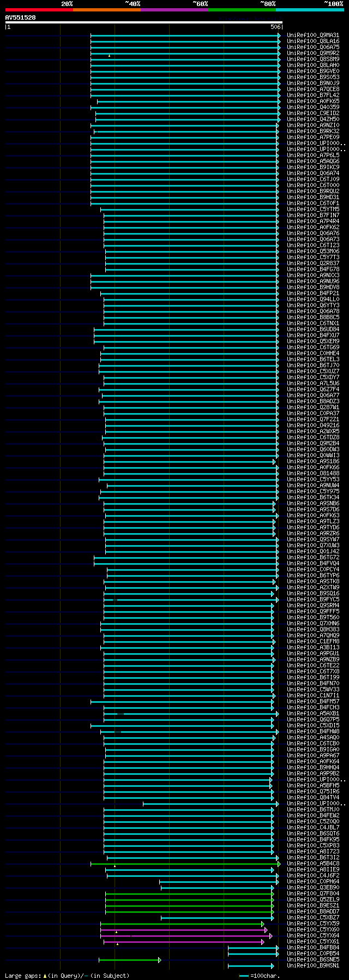
Task: Open the UniRef100_Q9M9R2 hit label
Action: [x=313, y=53]
